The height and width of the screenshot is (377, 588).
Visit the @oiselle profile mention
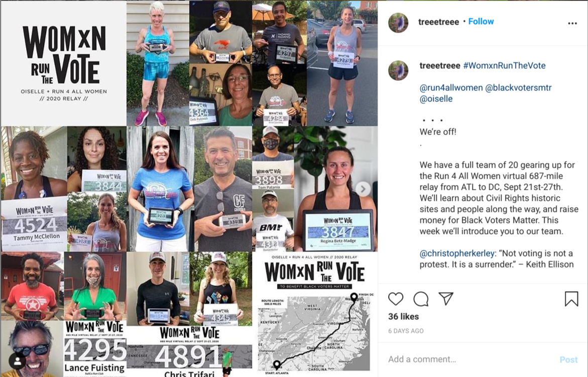(x=436, y=99)
